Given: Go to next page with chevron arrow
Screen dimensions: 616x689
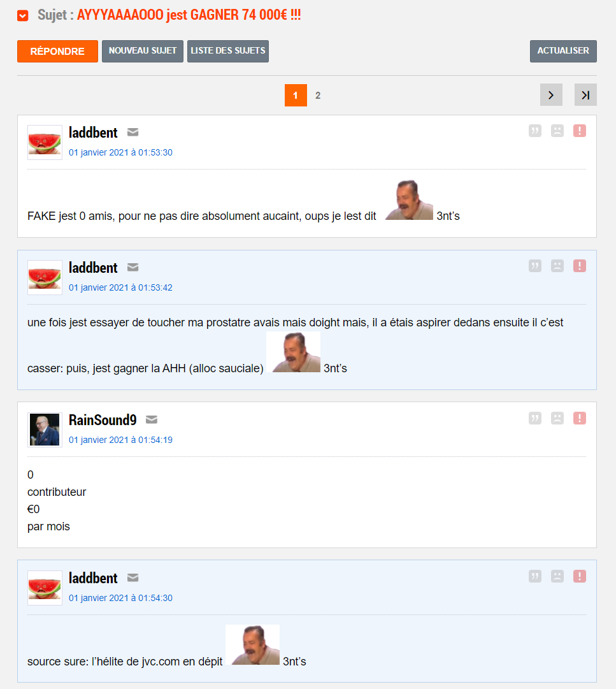Looking at the screenshot, I should pyautogui.click(x=551, y=95).
